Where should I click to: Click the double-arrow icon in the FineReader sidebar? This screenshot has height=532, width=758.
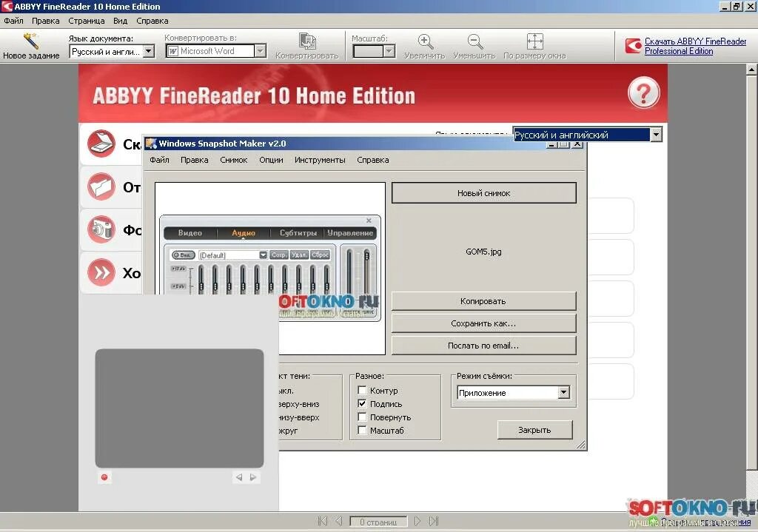(101, 272)
